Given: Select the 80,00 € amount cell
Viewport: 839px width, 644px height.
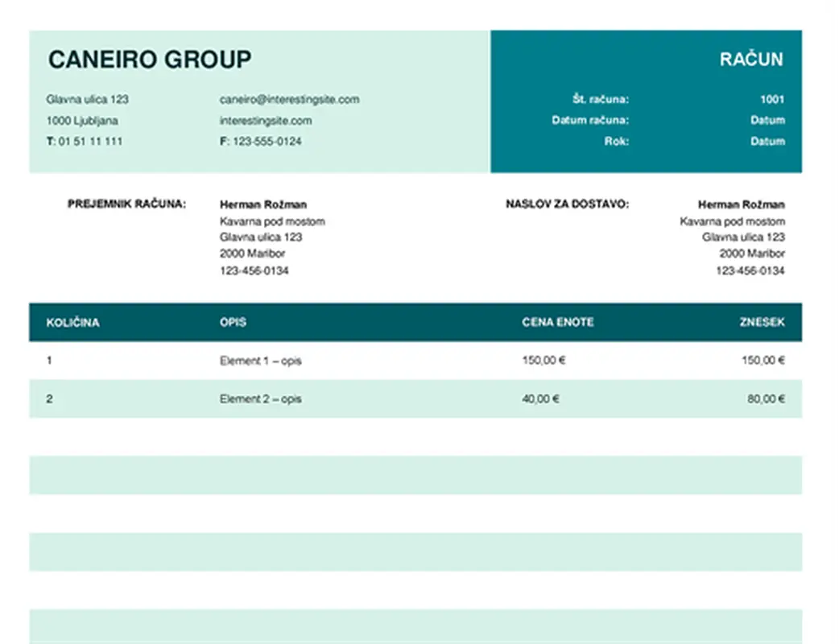Looking at the screenshot, I should point(765,398).
